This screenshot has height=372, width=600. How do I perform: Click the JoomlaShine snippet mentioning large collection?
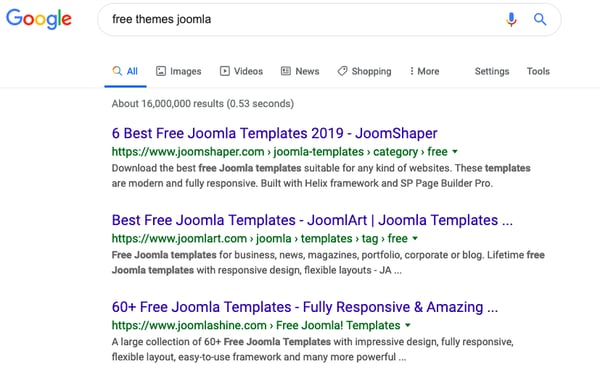[x=313, y=349]
